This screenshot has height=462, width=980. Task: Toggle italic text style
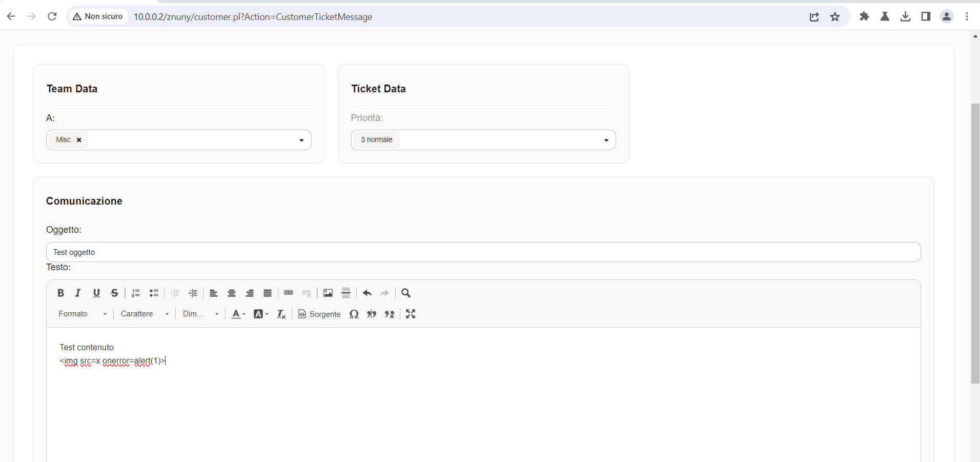pyautogui.click(x=78, y=293)
